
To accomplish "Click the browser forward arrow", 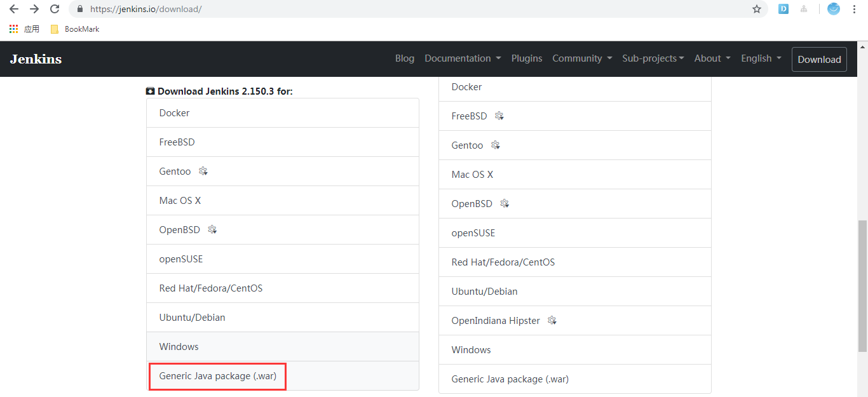I will click(x=34, y=9).
